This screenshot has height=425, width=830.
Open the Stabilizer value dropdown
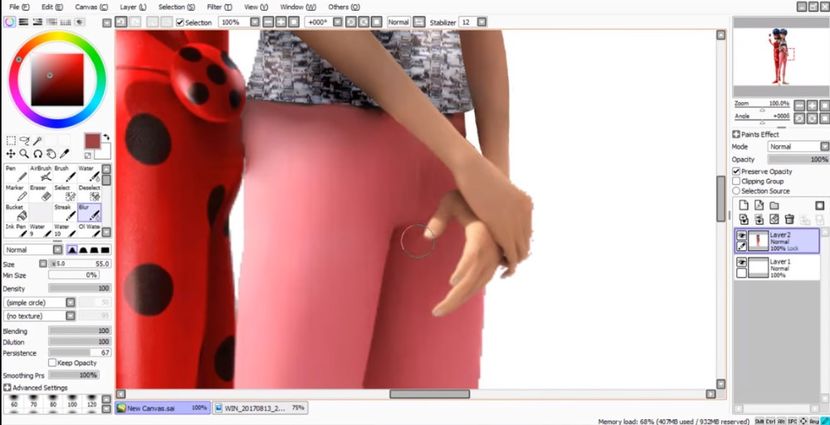(481, 22)
